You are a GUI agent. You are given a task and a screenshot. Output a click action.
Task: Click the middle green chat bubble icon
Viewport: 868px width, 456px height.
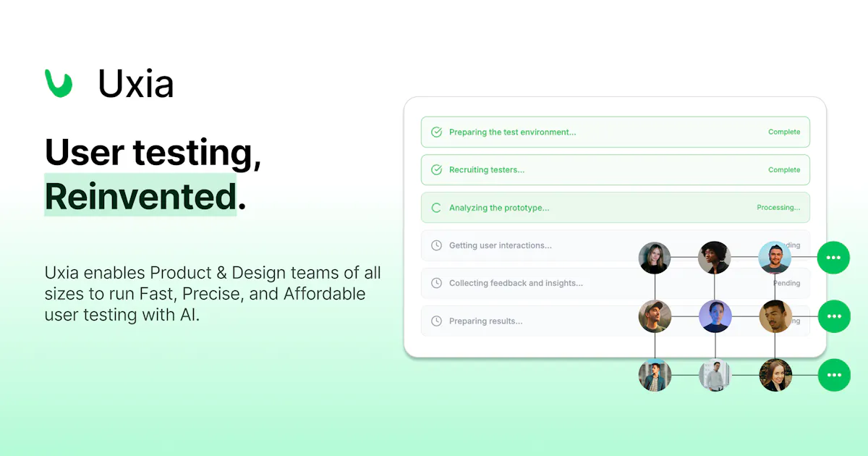tap(834, 316)
